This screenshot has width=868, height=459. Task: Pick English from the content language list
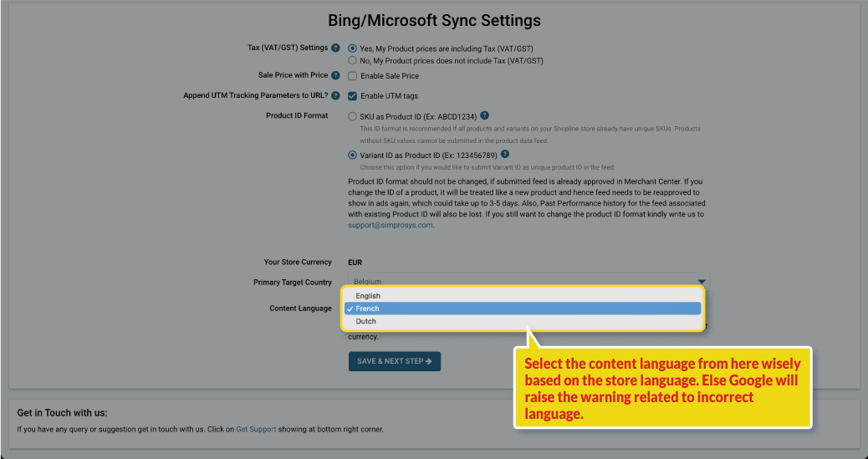(523, 296)
